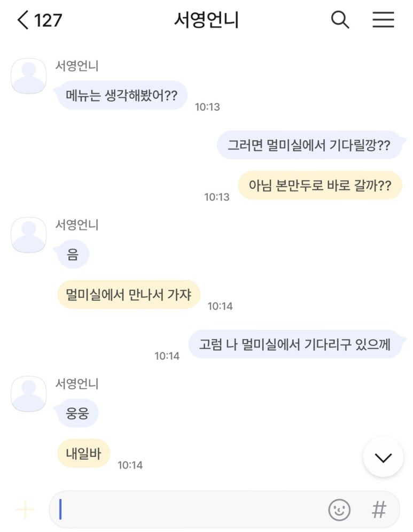Tap the plus attachment icon
The height and width of the screenshot is (532, 413).
tap(25, 509)
